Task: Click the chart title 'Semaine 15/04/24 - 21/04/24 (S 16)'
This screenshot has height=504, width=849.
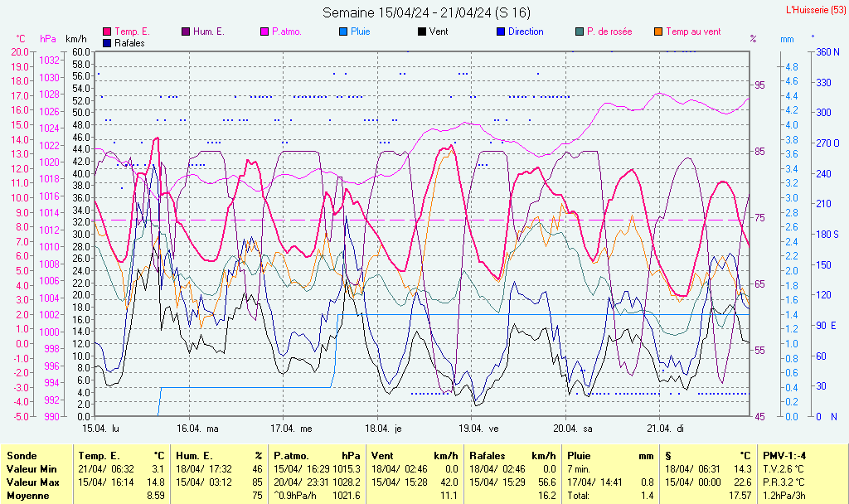Action: (x=427, y=12)
